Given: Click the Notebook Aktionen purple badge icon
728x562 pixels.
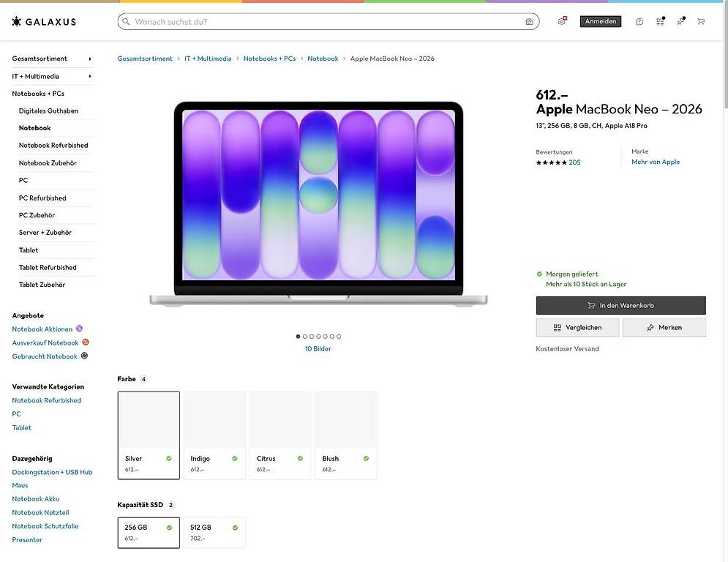Looking at the screenshot, I should click(x=79, y=329).
